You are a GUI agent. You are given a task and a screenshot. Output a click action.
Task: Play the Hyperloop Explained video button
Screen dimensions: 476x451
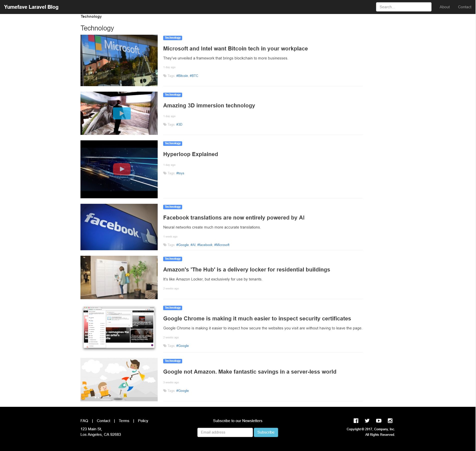click(122, 169)
